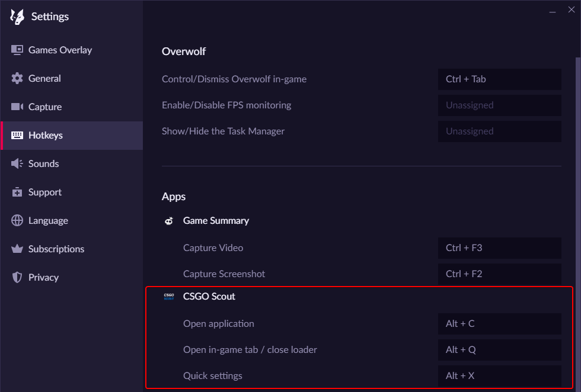Image resolution: width=581 pixels, height=392 pixels.
Task: Click the CSGO Scout app icon
Action: point(169,297)
